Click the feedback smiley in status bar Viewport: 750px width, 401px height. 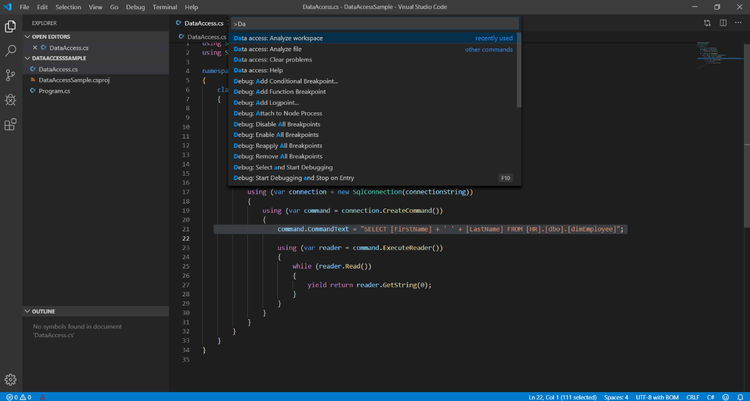coord(725,396)
